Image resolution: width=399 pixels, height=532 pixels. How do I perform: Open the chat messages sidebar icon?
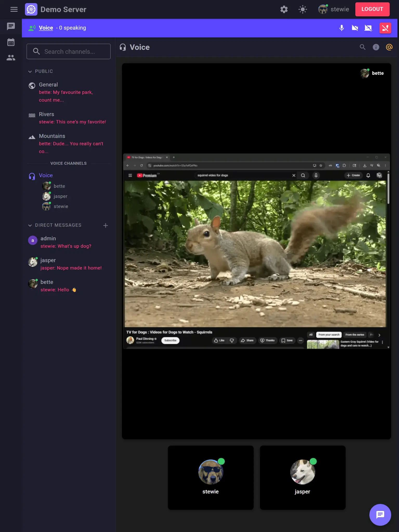(11, 26)
